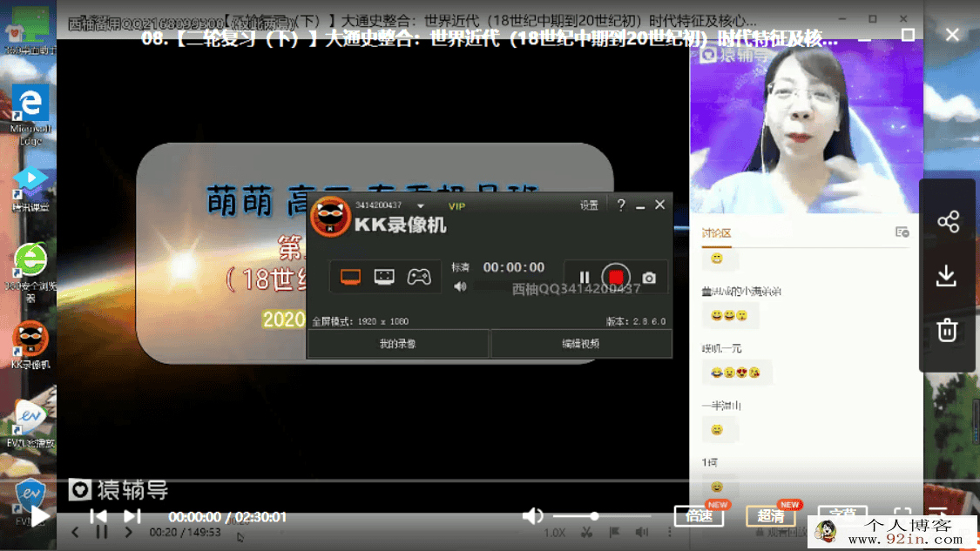Mute the player volume speaker icon
This screenshot has width=980, height=551.
tap(532, 516)
